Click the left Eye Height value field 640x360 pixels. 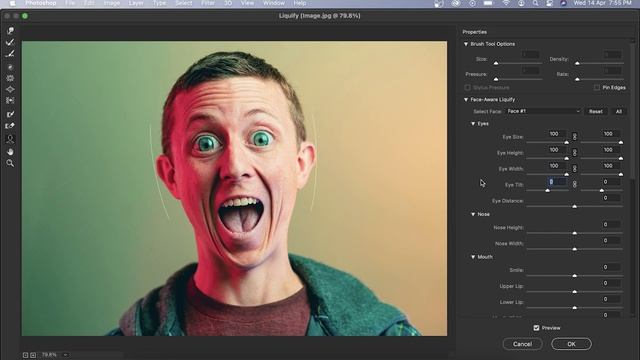(x=556, y=150)
